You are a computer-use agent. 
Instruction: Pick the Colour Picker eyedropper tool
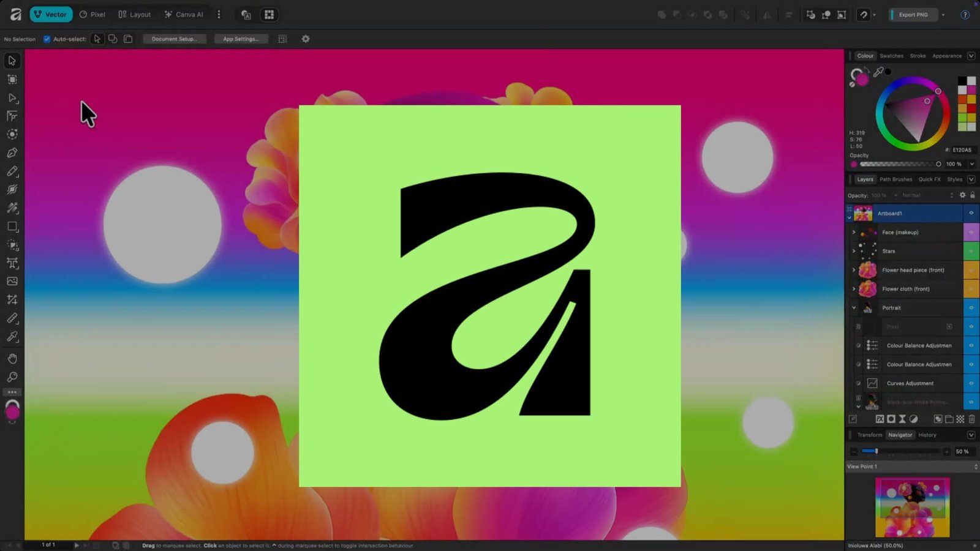click(12, 337)
